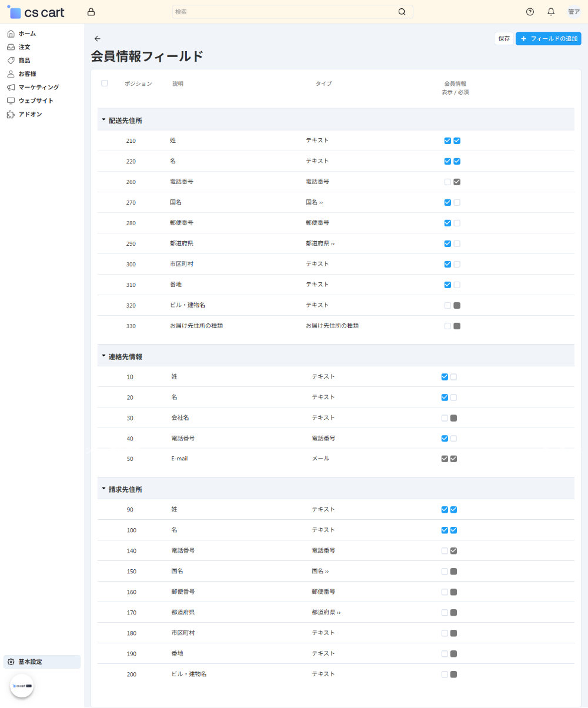Click the floating CS-Cart badge at bottom left
The image size is (588, 708).
click(x=22, y=686)
